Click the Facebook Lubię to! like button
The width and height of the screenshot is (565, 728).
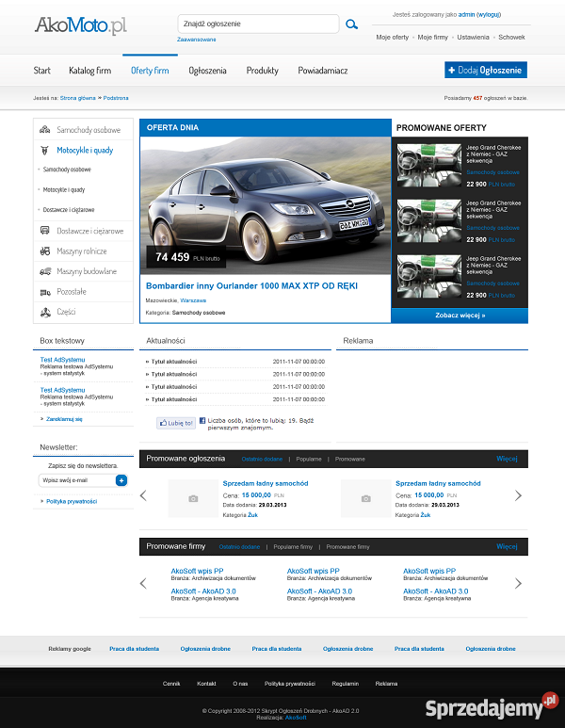[176, 424]
